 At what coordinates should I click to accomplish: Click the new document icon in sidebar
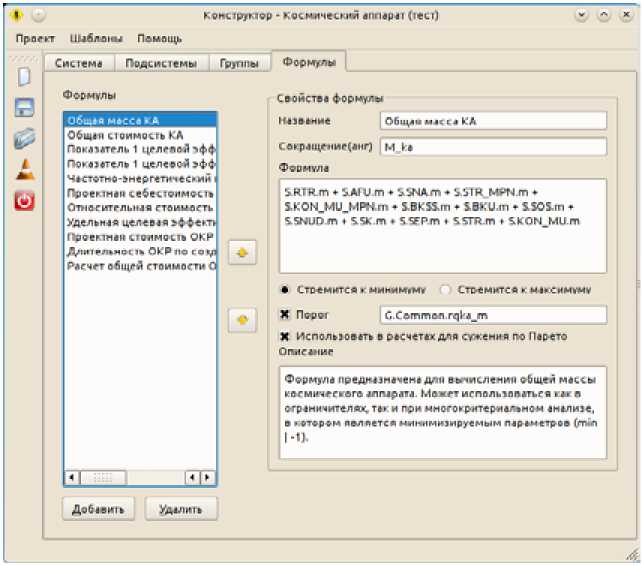24,77
